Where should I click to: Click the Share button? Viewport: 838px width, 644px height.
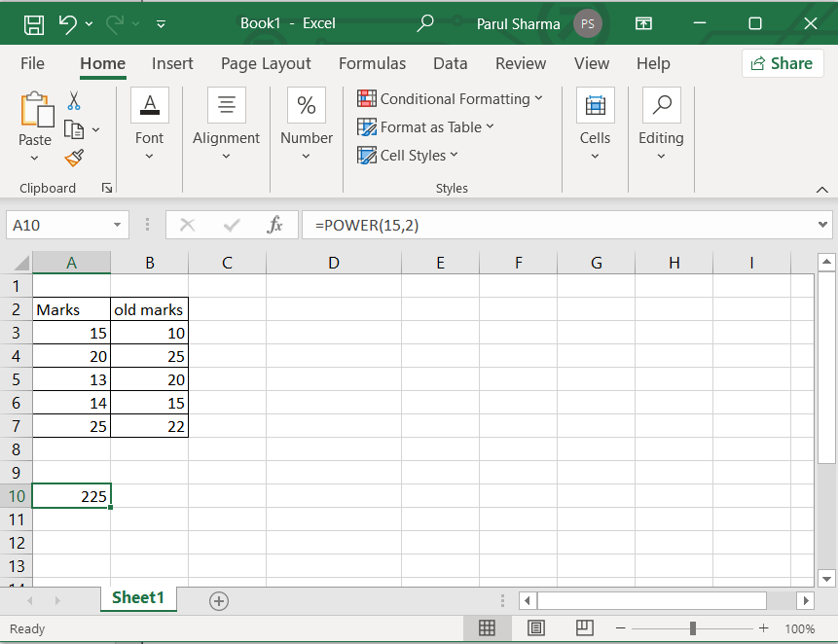[783, 62]
